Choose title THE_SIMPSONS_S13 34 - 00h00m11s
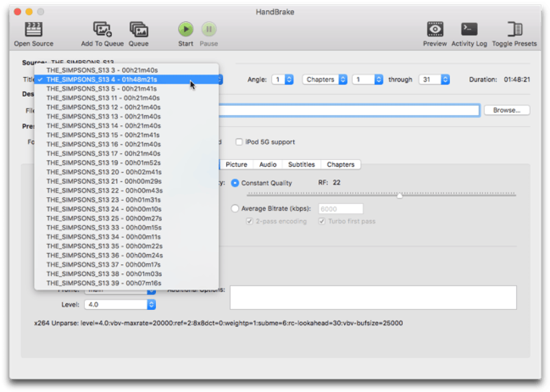 pyautogui.click(x=126, y=237)
